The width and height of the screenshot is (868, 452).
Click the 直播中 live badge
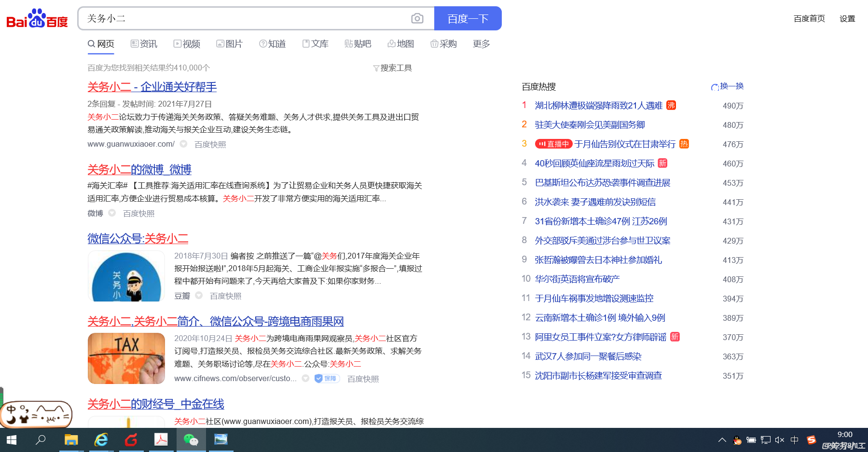(553, 144)
